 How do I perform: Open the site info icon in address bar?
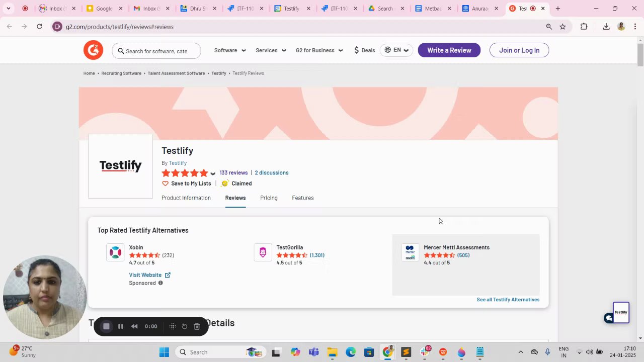57,27
